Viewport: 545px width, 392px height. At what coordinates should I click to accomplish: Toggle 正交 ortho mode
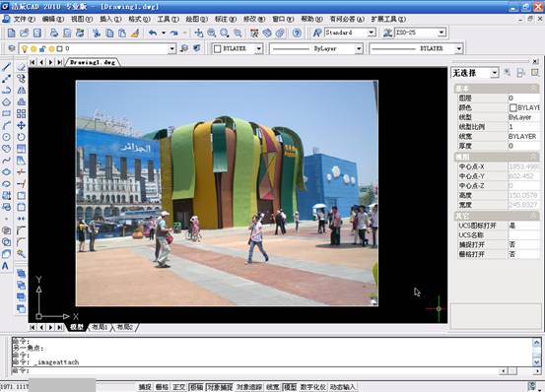point(178,387)
